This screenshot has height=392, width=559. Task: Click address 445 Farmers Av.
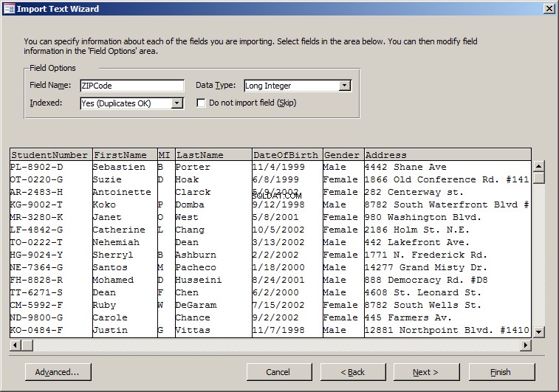[x=408, y=317]
